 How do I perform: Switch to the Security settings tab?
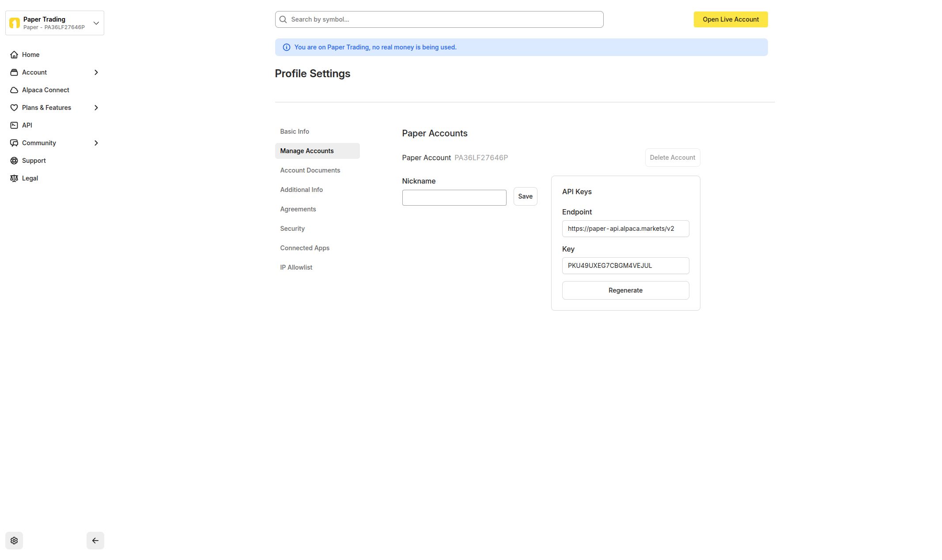292,228
